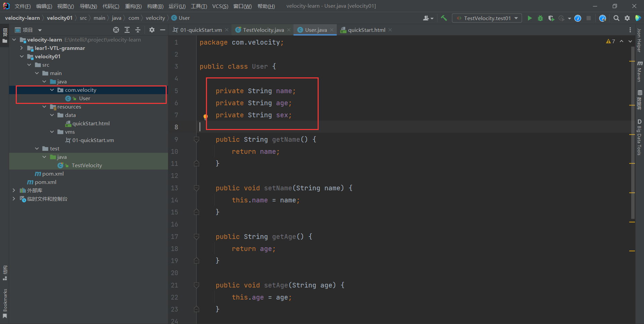Expand all icon in project panel
The image size is (644, 324).
coord(127,30)
